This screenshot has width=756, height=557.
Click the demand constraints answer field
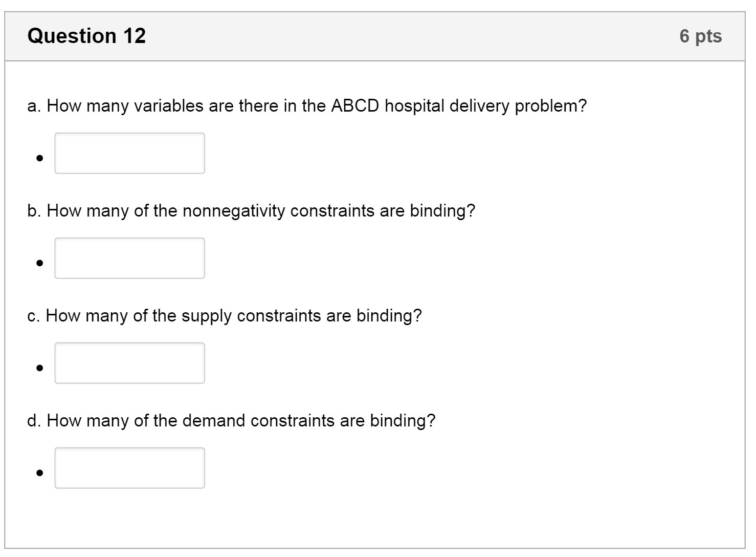pos(129,468)
